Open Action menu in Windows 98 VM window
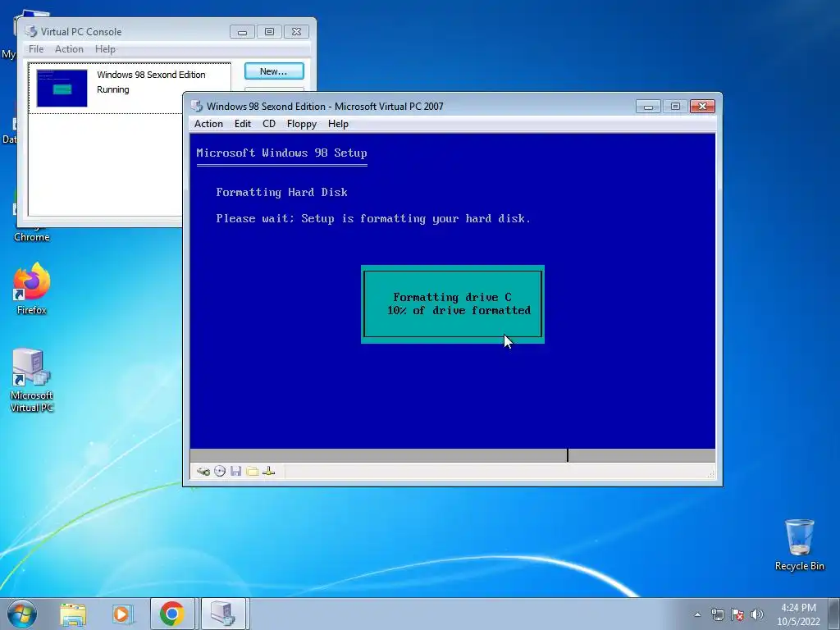 tap(208, 124)
